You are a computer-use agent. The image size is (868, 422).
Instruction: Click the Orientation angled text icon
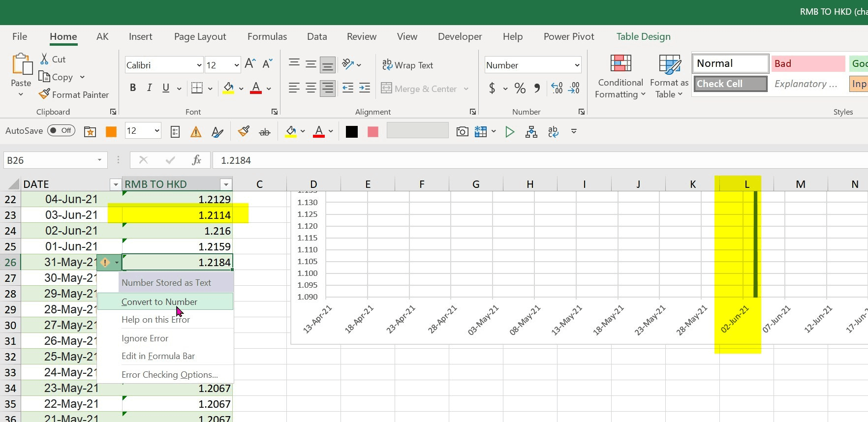pos(348,64)
